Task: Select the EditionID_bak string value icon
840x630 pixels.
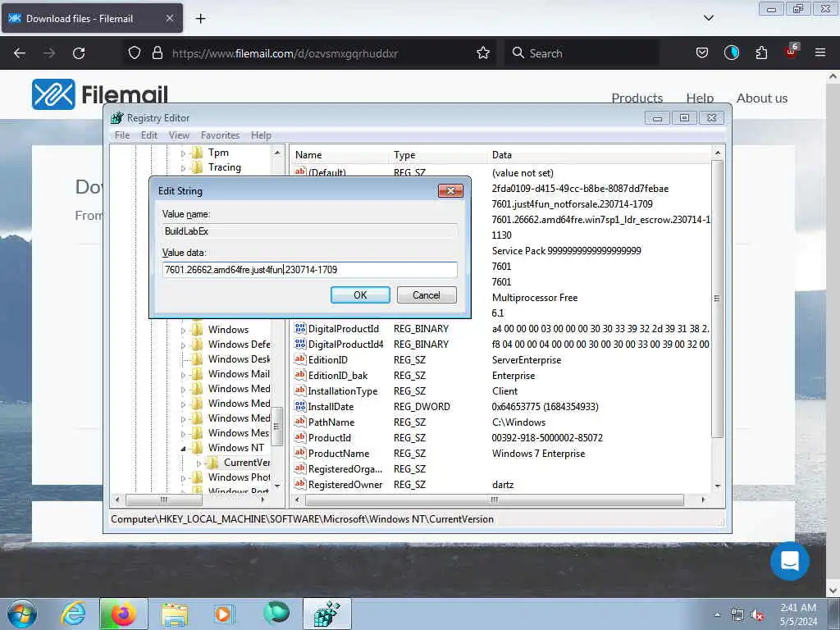Action: coord(300,375)
